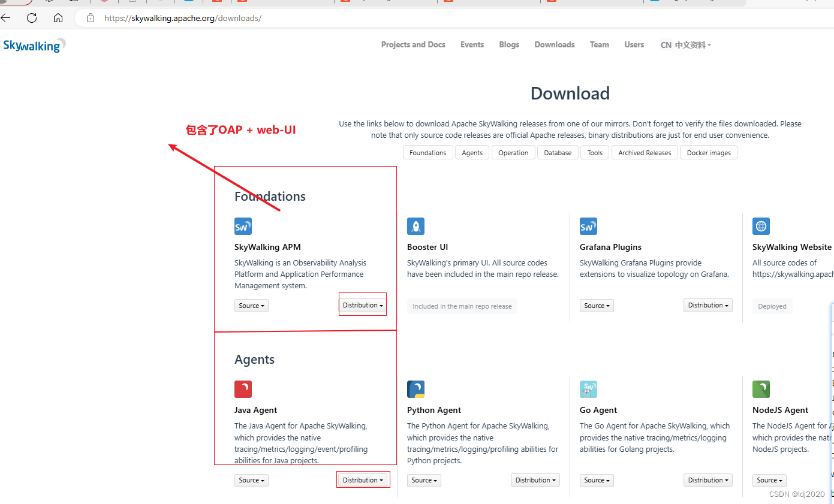Click the Foundations section heading
834x504 pixels.
270,197
